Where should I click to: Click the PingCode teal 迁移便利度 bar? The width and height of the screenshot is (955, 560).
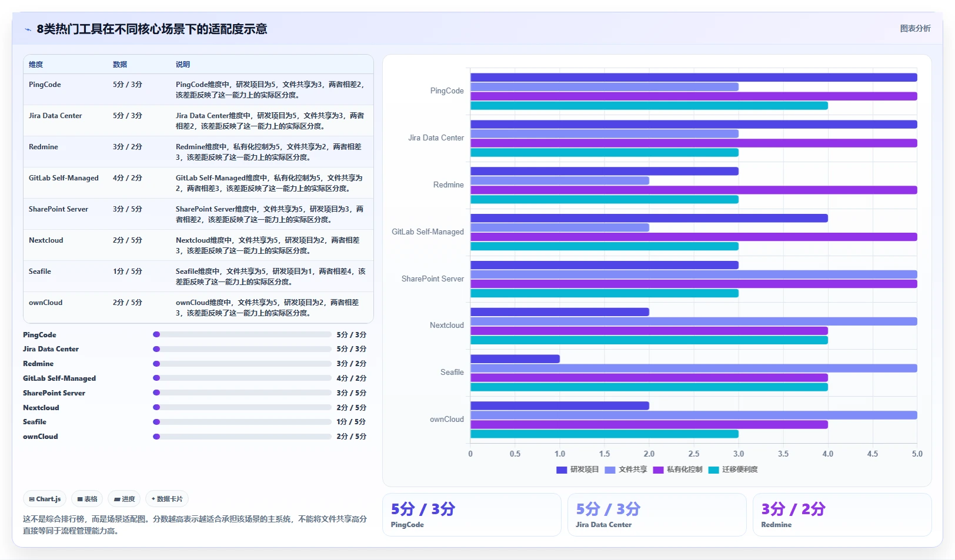649,106
